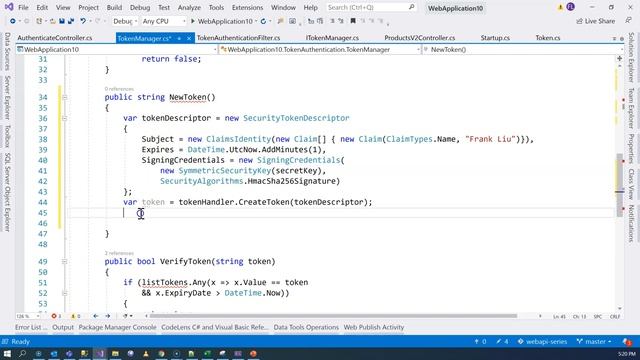
Task: Click the Visual Studio taskbar icon
Action: [100, 353]
